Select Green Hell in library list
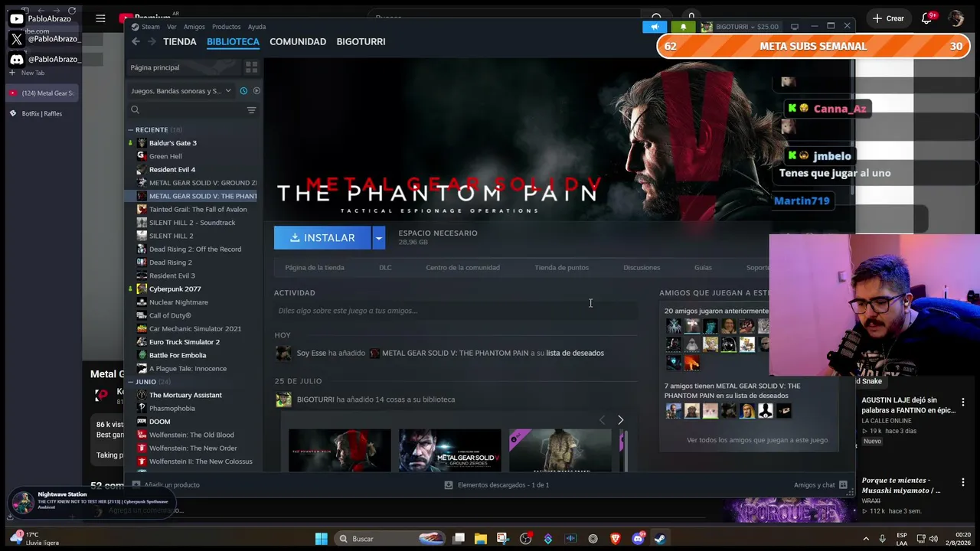Screen dimensions: 980x551 click(165, 156)
